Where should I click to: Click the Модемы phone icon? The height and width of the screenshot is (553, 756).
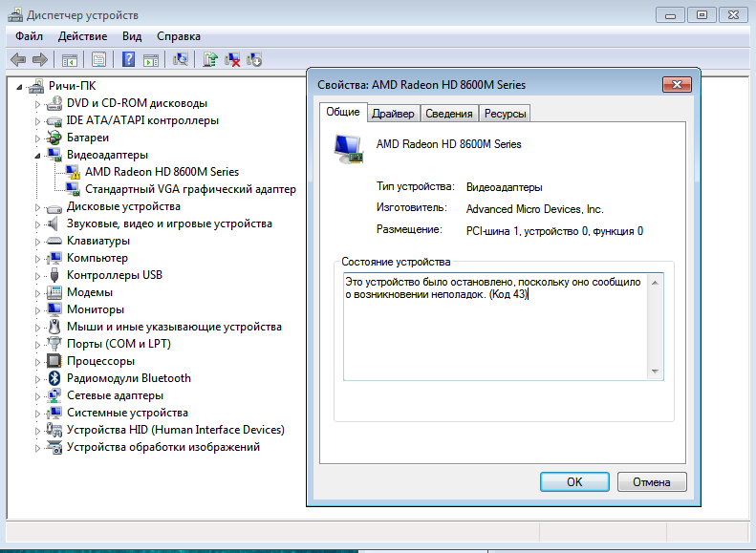(54, 292)
